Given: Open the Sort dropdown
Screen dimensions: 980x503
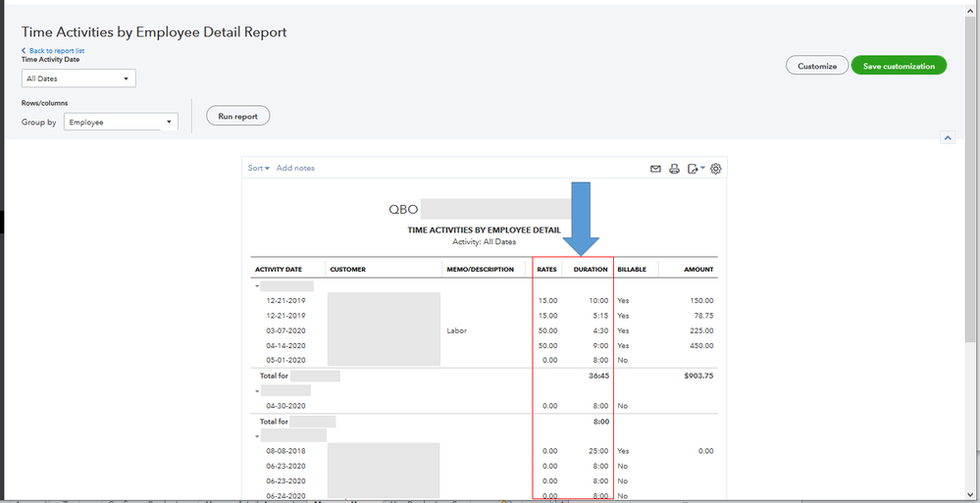Looking at the screenshot, I should (x=258, y=169).
